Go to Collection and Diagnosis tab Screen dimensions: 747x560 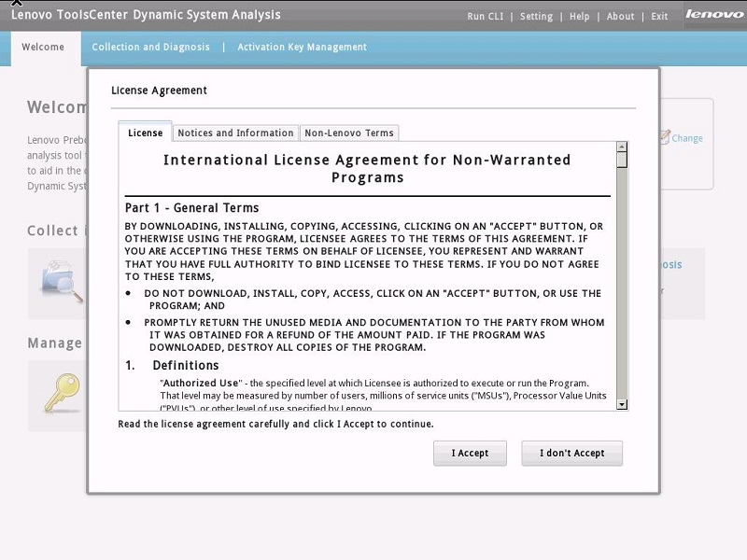tap(150, 48)
